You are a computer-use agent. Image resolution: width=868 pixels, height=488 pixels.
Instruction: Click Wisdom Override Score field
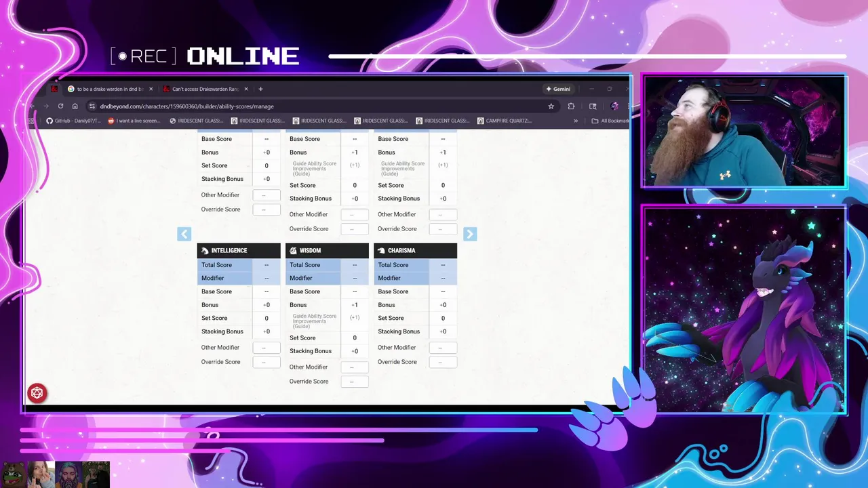[355, 382]
